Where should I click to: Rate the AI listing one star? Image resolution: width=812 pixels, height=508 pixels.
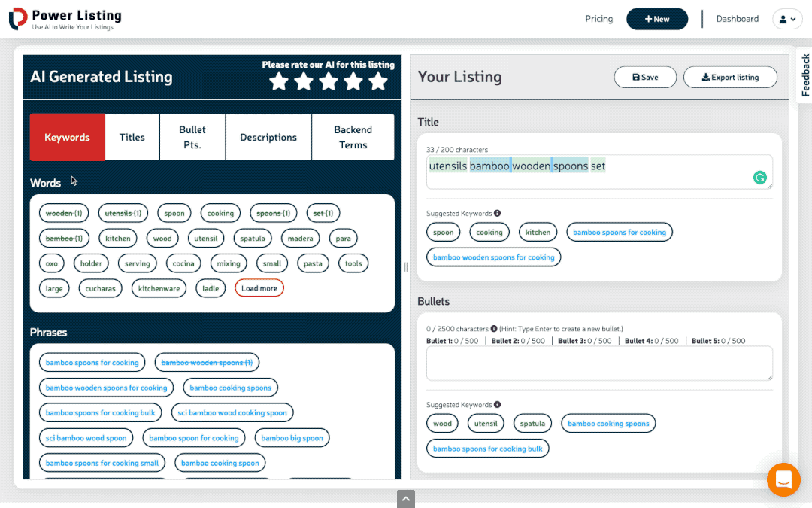click(x=279, y=82)
